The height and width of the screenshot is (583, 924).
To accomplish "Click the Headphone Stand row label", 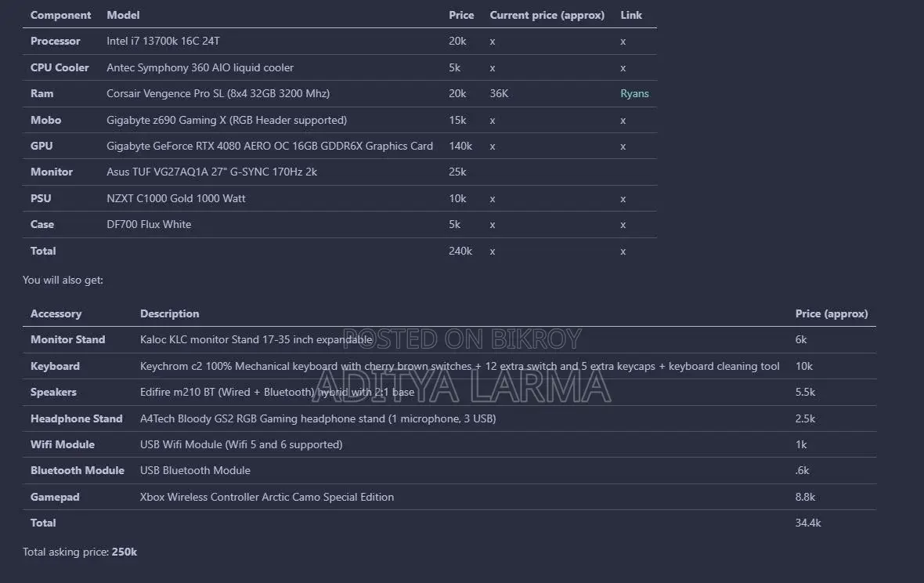I will coord(77,419).
